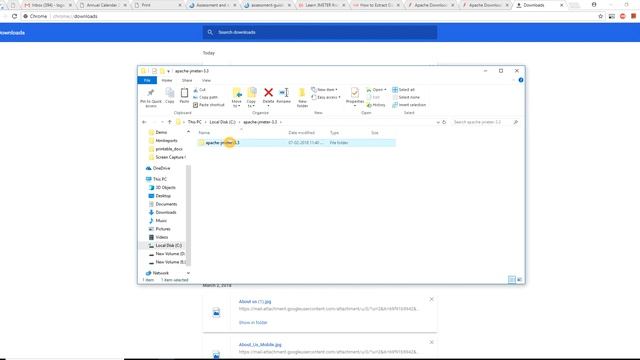Click the New folder icon
640x360 pixels.
point(302,93)
